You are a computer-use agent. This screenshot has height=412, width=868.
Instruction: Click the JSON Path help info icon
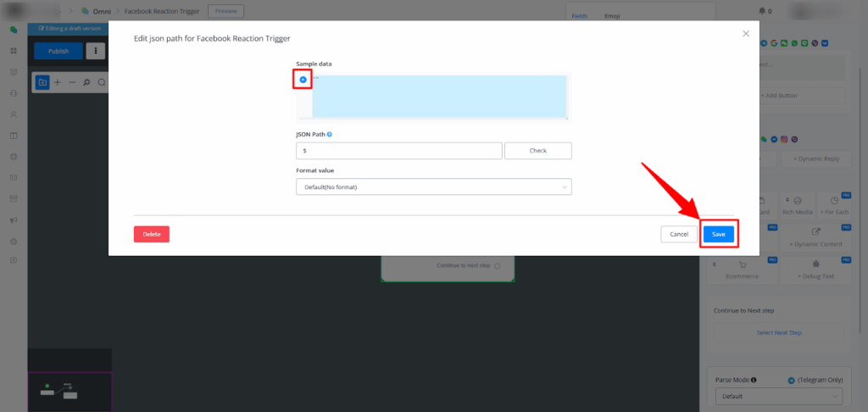[329, 134]
